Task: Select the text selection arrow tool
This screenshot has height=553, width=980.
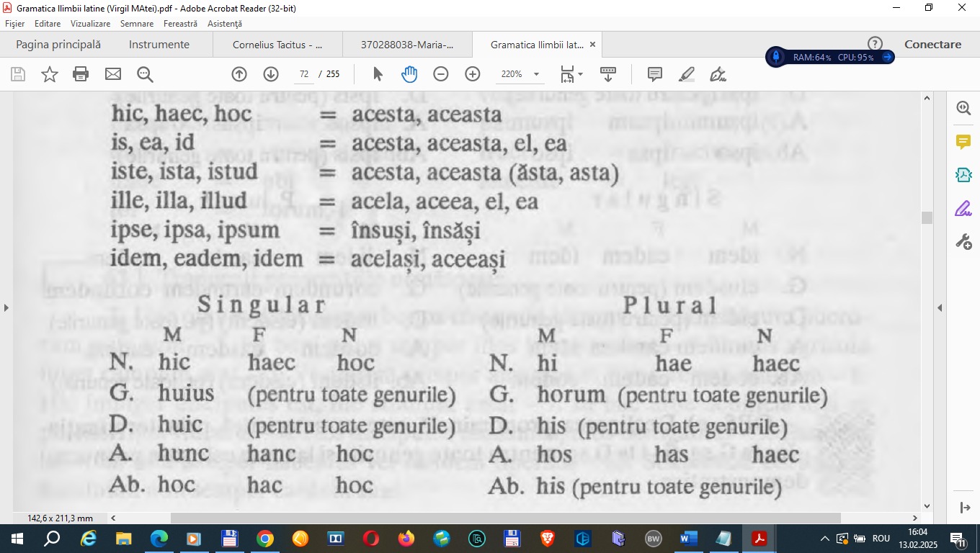Action: [x=378, y=74]
